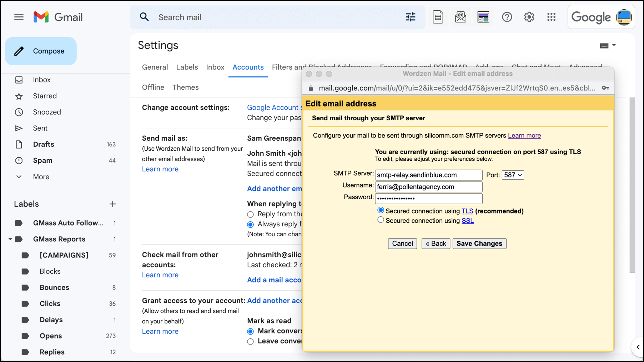Select Secured connection using SSL radio
Screen dimensions: 644x362
click(x=381, y=220)
